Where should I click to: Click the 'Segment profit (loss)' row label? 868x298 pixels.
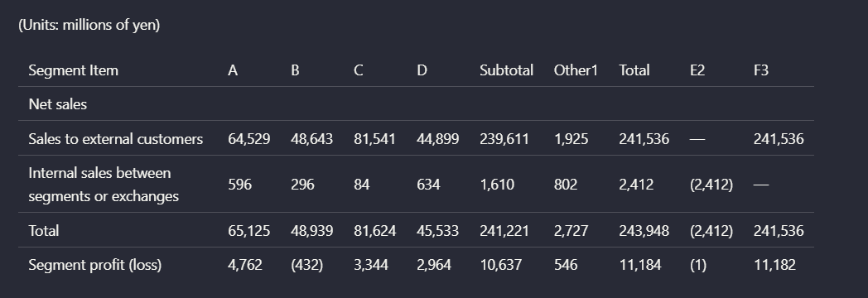95,265
